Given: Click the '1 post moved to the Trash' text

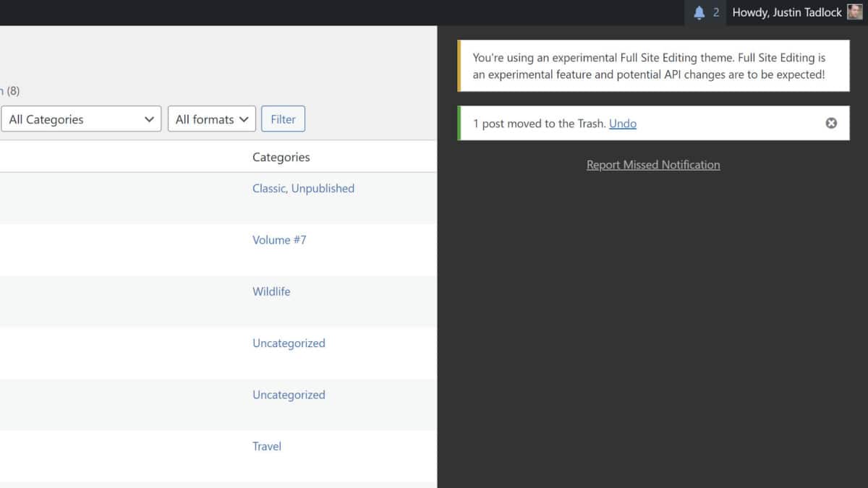Looking at the screenshot, I should (x=538, y=124).
